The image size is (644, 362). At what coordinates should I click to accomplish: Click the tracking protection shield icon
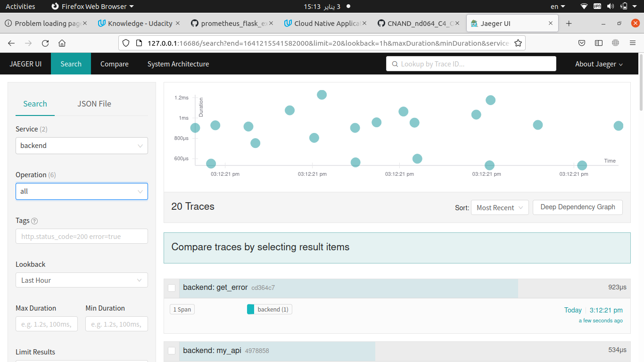(x=126, y=42)
